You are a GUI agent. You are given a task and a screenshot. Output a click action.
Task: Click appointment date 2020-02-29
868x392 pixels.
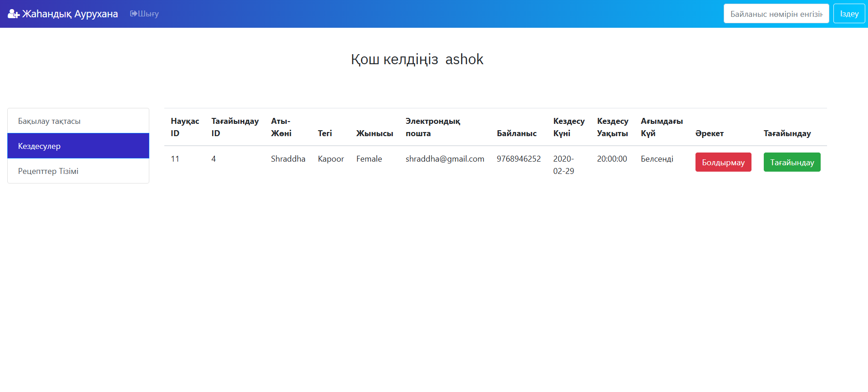(x=563, y=165)
